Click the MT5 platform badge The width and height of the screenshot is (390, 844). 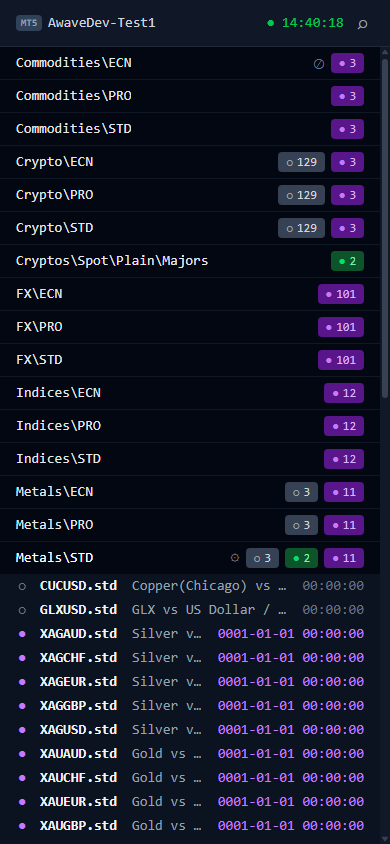(29, 23)
